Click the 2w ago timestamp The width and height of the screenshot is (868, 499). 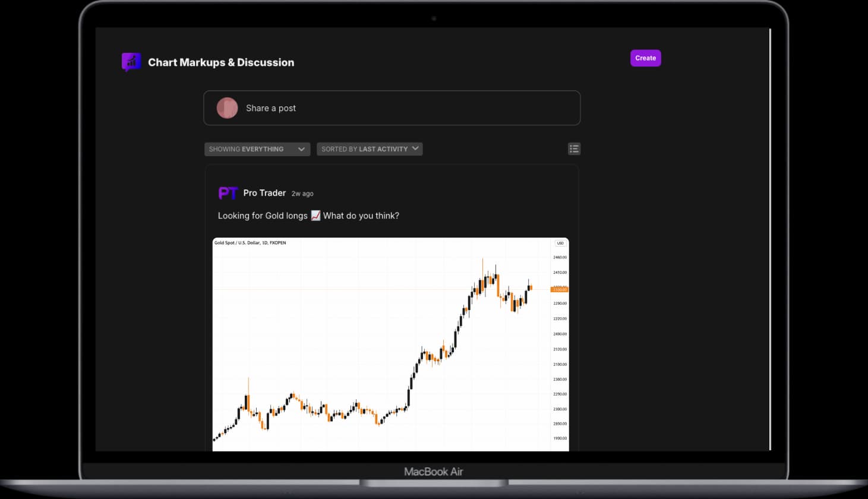coord(302,193)
